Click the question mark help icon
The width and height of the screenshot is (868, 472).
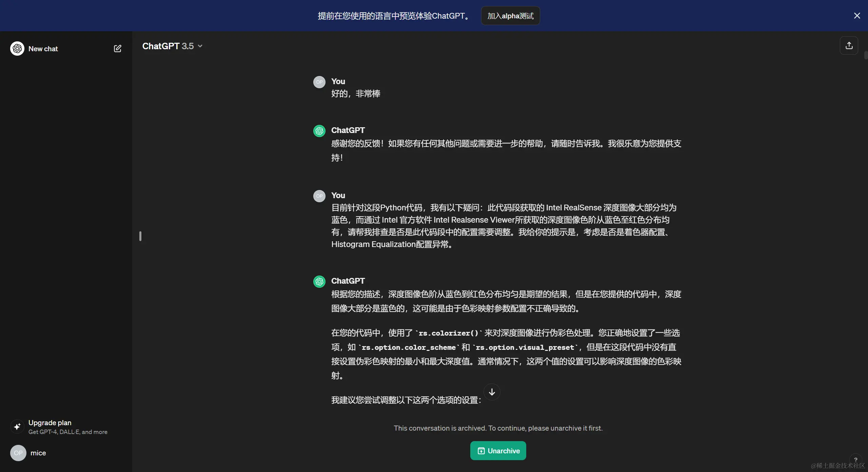[855, 459]
